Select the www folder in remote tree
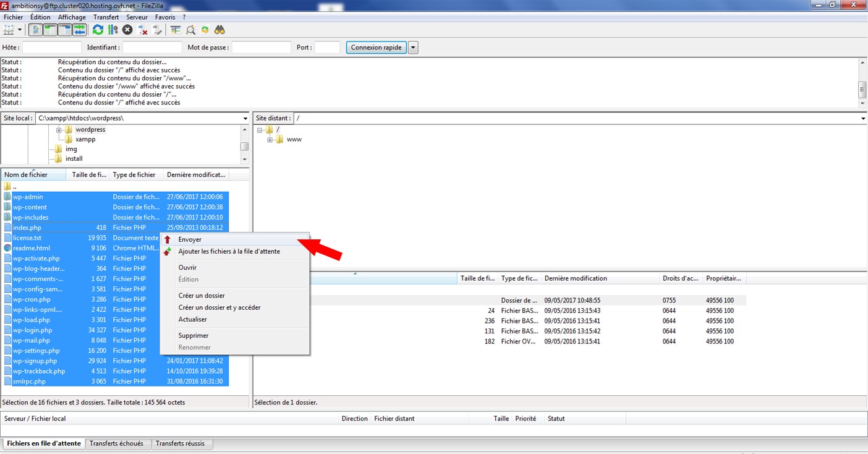This screenshot has height=454, width=868. [294, 139]
